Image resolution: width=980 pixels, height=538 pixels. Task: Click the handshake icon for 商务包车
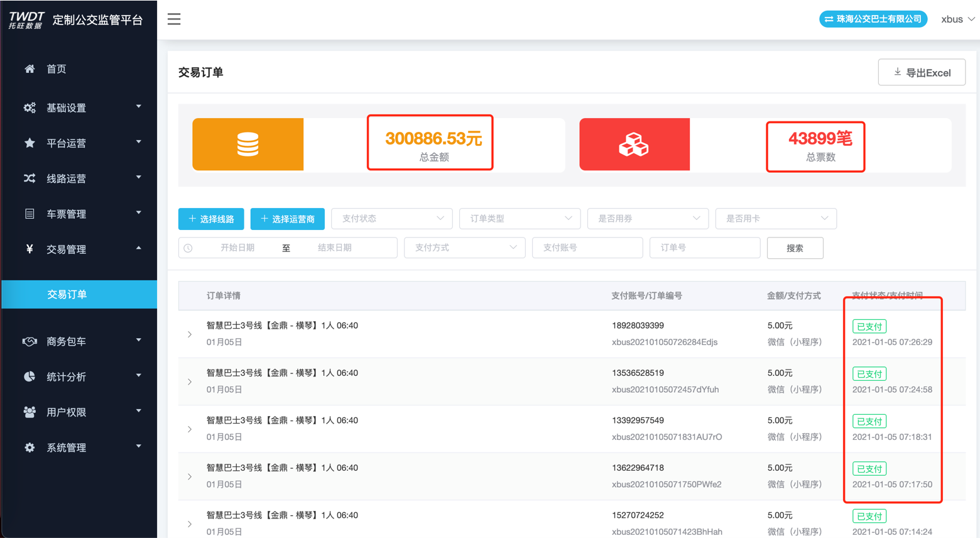coord(30,341)
